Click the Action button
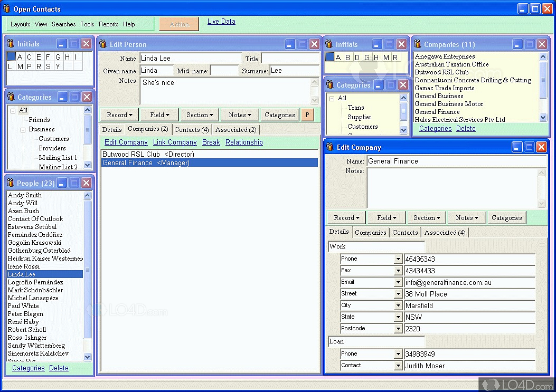The image size is (556, 392). tap(179, 24)
